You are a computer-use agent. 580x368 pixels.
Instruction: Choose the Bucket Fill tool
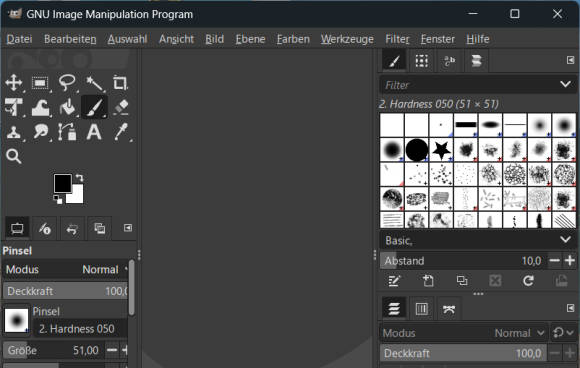pos(67,107)
